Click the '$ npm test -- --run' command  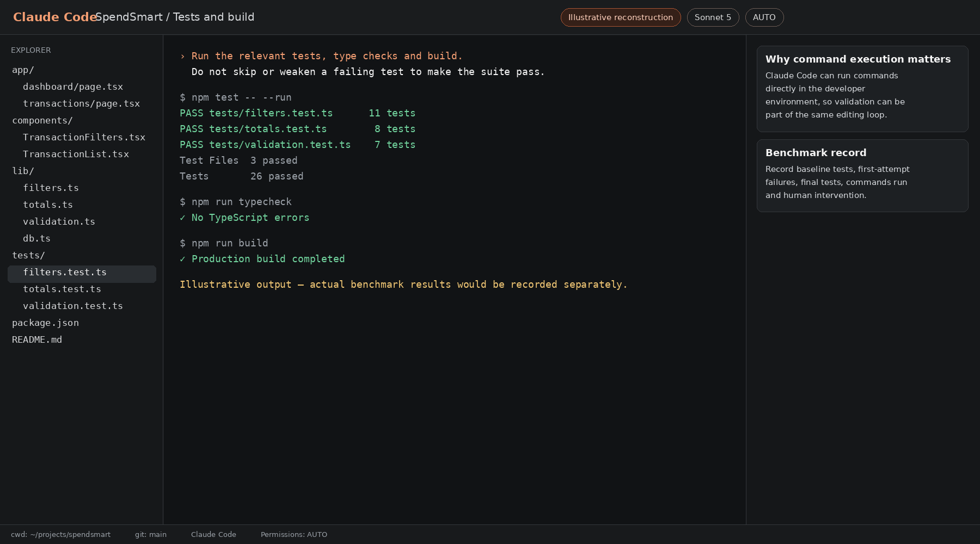pyautogui.click(x=236, y=97)
